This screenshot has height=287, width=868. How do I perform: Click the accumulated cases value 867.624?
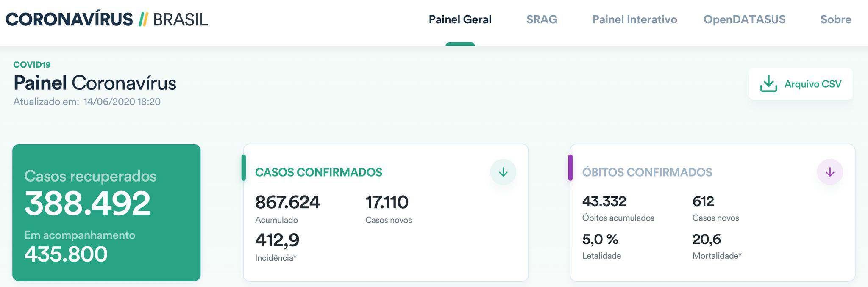click(x=288, y=202)
